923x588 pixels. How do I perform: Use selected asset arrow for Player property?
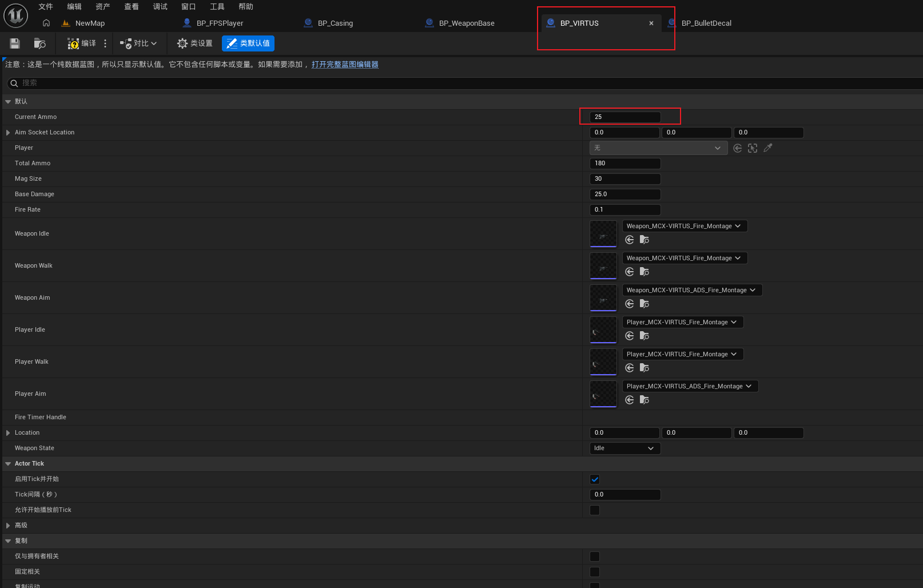click(x=738, y=148)
